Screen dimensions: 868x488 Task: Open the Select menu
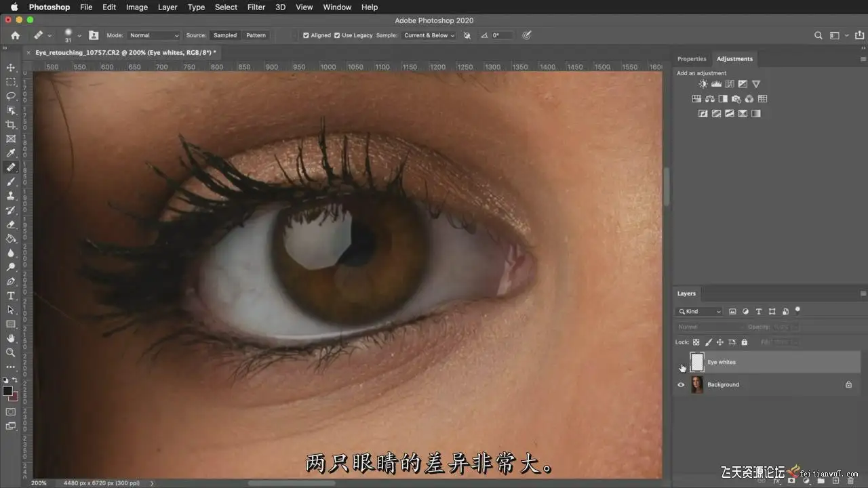click(x=226, y=7)
